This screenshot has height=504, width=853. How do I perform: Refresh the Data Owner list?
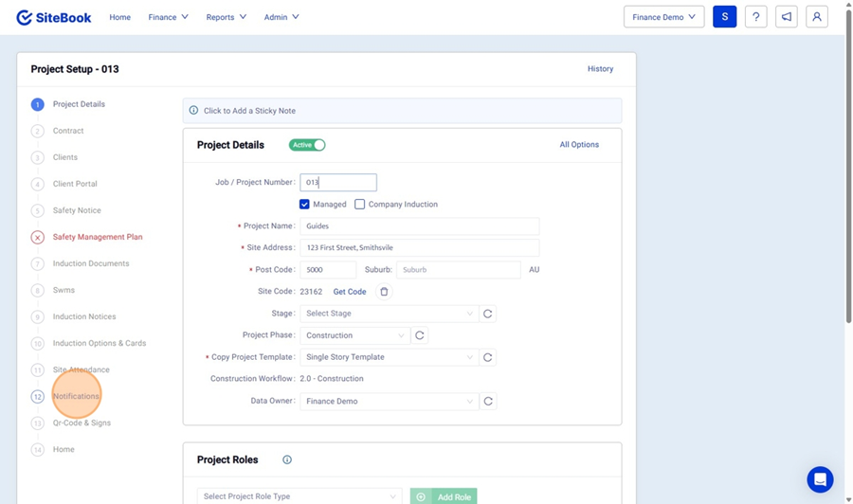487,402
